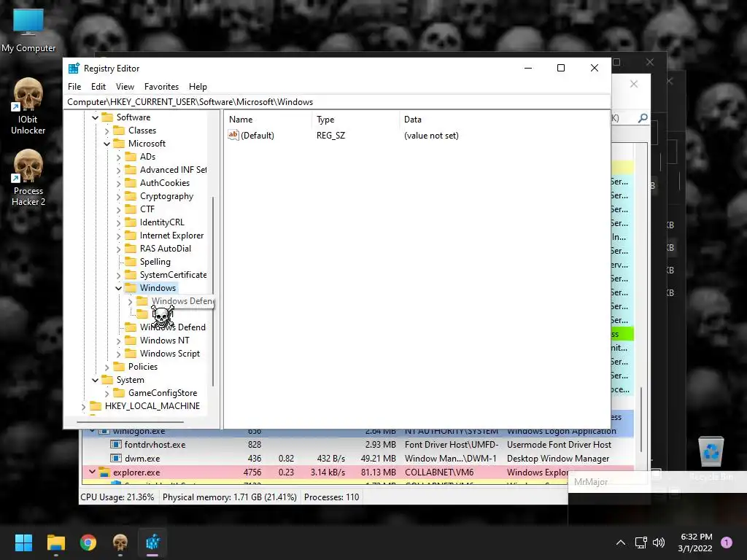The width and height of the screenshot is (747, 560).
Task: Open the Recycle Bin on desktop
Action: [x=711, y=457]
